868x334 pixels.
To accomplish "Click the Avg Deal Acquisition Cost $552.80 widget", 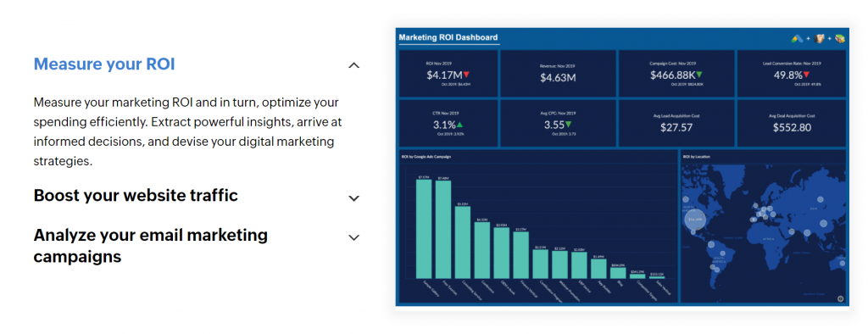I will [792, 123].
